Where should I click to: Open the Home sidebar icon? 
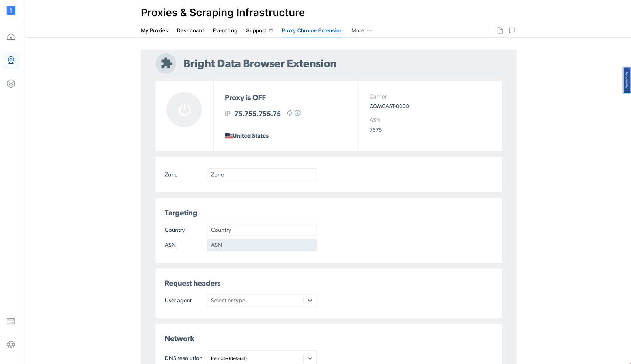pyautogui.click(x=11, y=37)
